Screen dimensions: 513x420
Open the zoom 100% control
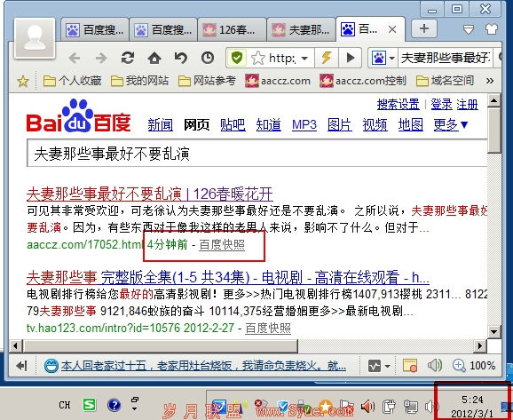pos(474,365)
